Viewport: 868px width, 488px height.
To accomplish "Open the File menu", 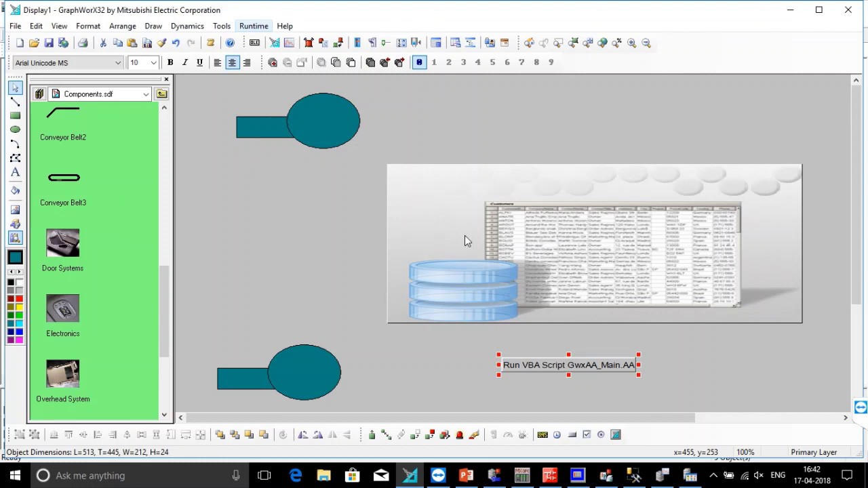I will [15, 26].
